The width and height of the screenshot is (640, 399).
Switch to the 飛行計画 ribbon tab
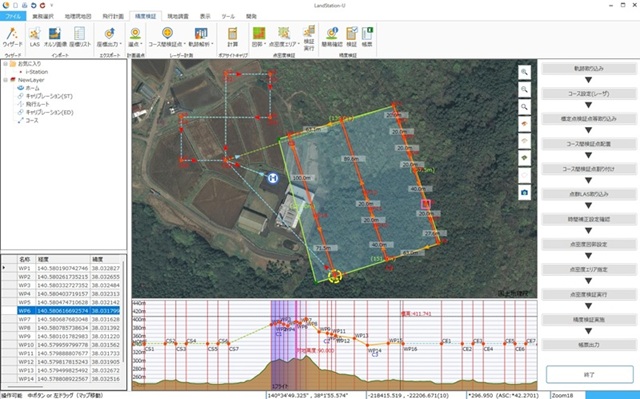pos(113,16)
